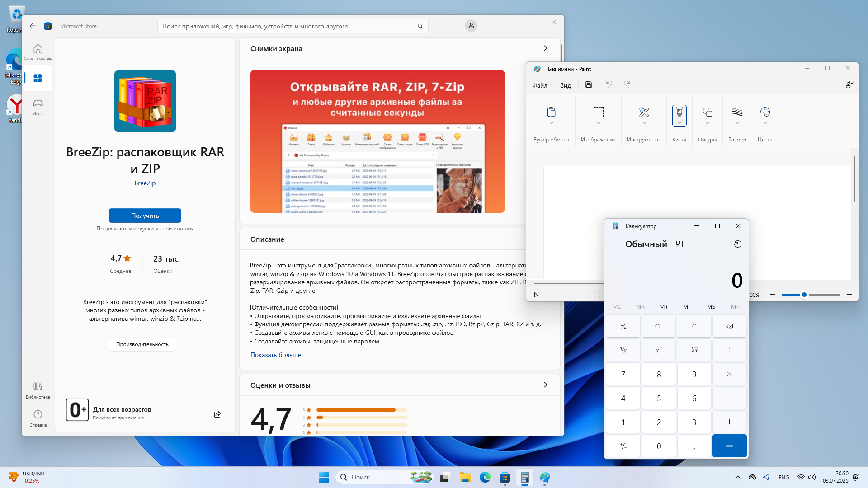
Task: Open the Файл menu in Paint
Action: [539, 85]
